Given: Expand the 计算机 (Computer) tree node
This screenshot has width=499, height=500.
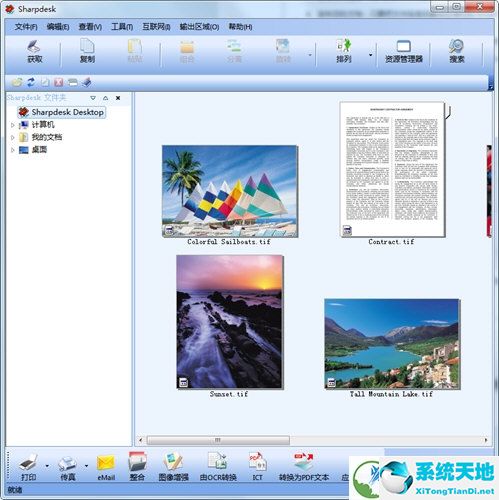Looking at the screenshot, I should pyautogui.click(x=13, y=125).
